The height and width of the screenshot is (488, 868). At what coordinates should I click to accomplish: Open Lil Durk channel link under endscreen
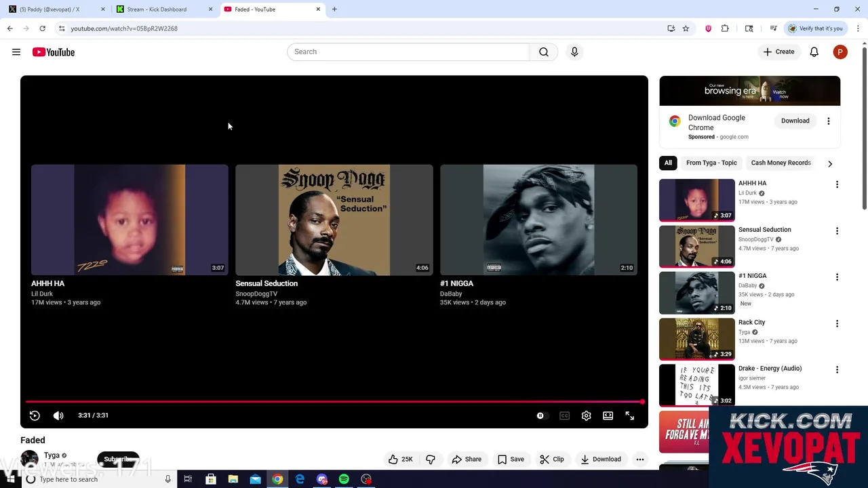[42, 293]
